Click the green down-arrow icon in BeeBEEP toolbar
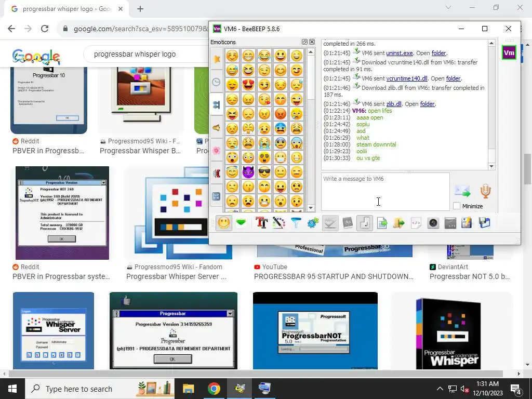532x399 pixels. coord(241,223)
